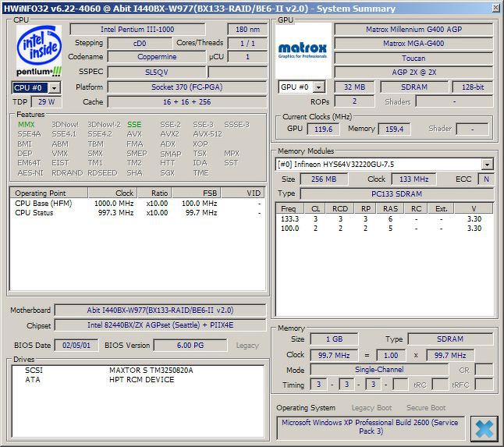
Task: Click the Matrox graphics logo
Action: click(303, 51)
